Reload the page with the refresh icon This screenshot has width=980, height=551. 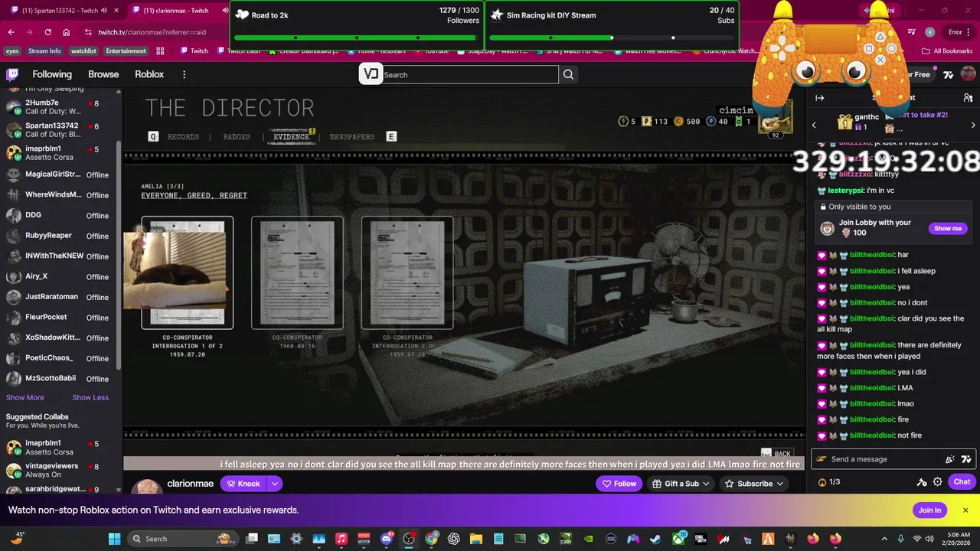coord(47,32)
